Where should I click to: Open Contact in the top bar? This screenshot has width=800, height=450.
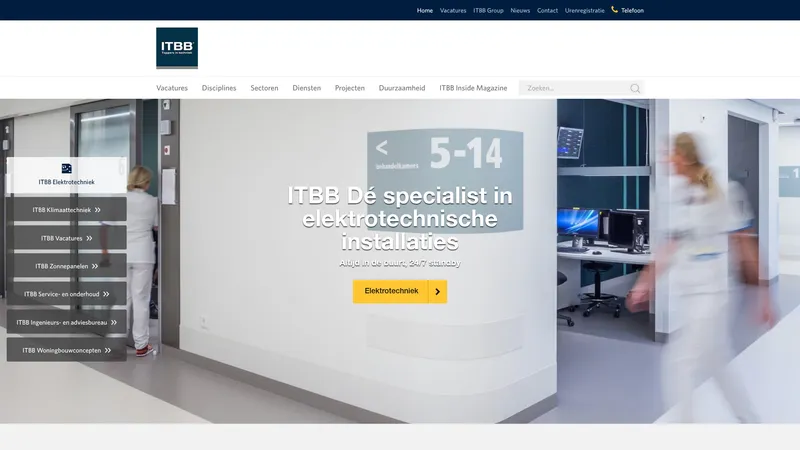(x=547, y=10)
